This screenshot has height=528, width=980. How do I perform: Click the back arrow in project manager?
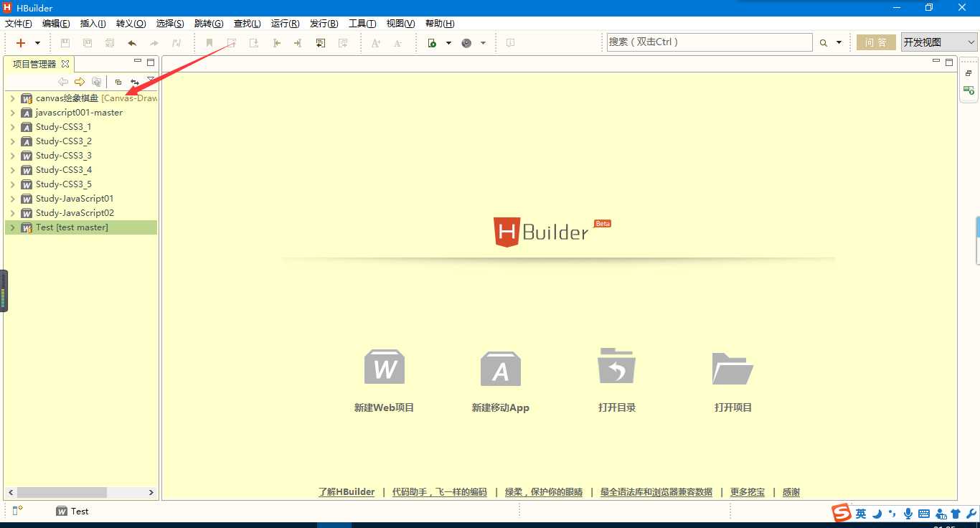click(63, 82)
